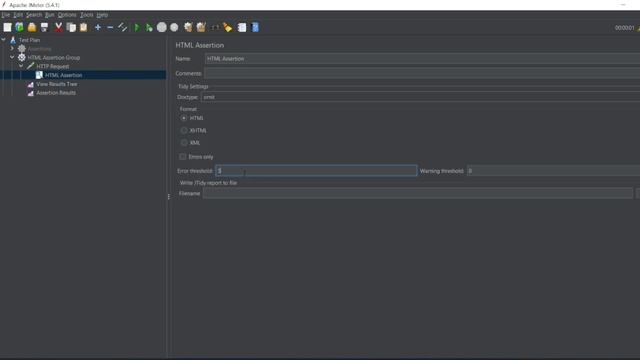The width and height of the screenshot is (640, 360).
Task: Click the elapsed time 00:00:01 indicator
Action: [x=624, y=28]
